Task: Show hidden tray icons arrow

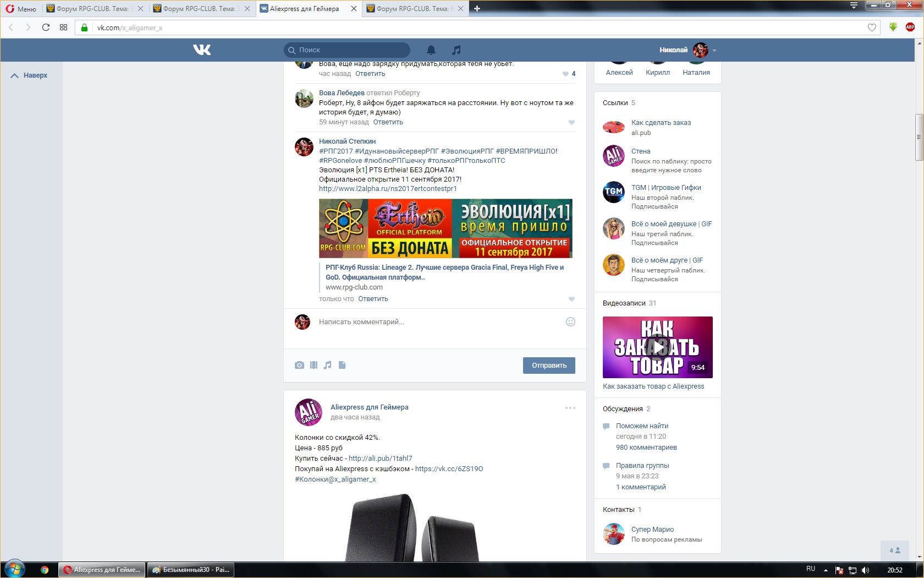Action: point(825,570)
